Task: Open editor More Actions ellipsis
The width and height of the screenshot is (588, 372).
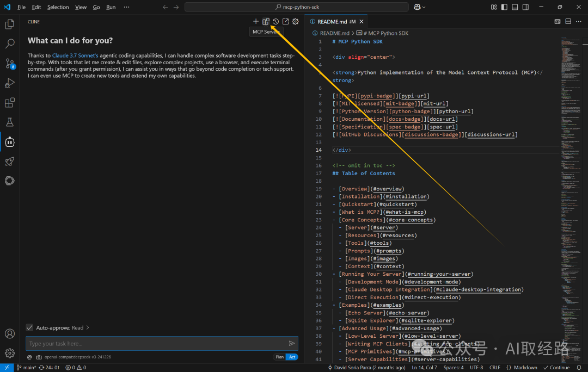Action: pyautogui.click(x=579, y=22)
